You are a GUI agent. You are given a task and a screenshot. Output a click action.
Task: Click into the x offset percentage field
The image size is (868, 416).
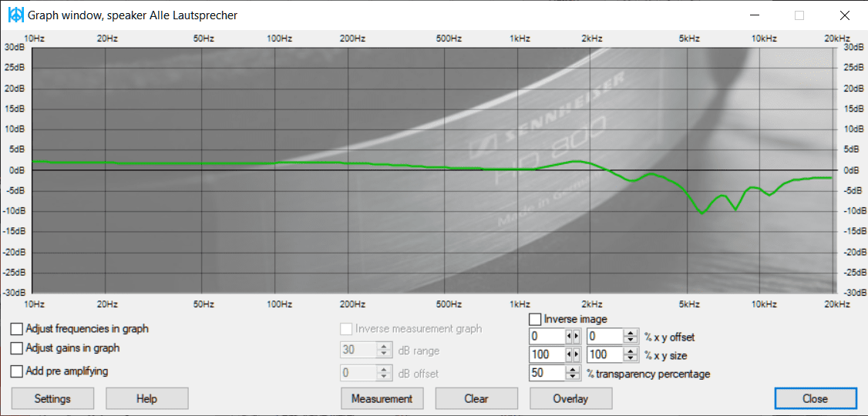547,337
